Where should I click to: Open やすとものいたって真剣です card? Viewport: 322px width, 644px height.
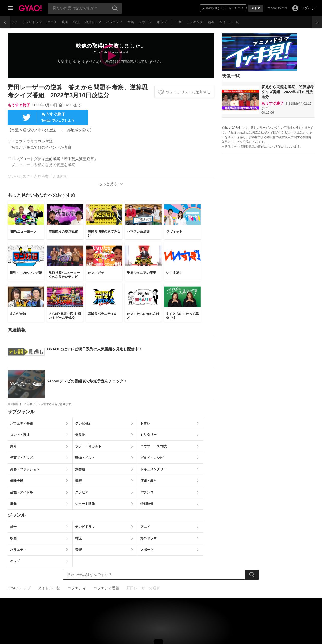(x=182, y=302)
